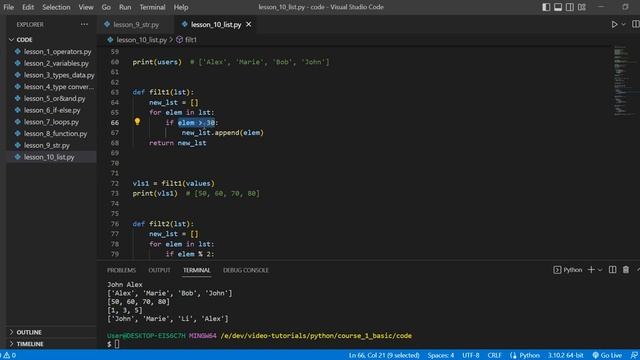Switch to PROBLEMS panel tab
The height and width of the screenshot is (360, 640).
[121, 270]
